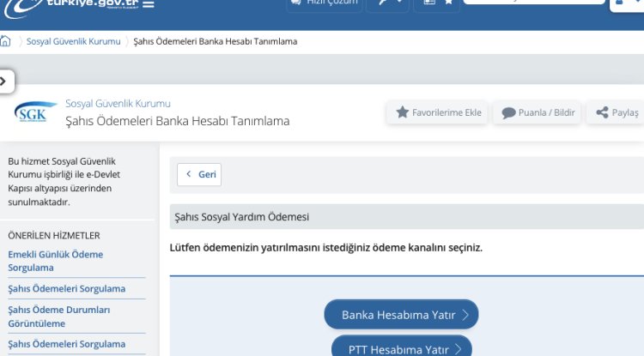644x356 pixels.
Task: Go to Sosyal Güvenlik Kurumu breadcrumb link
Action: point(74,41)
